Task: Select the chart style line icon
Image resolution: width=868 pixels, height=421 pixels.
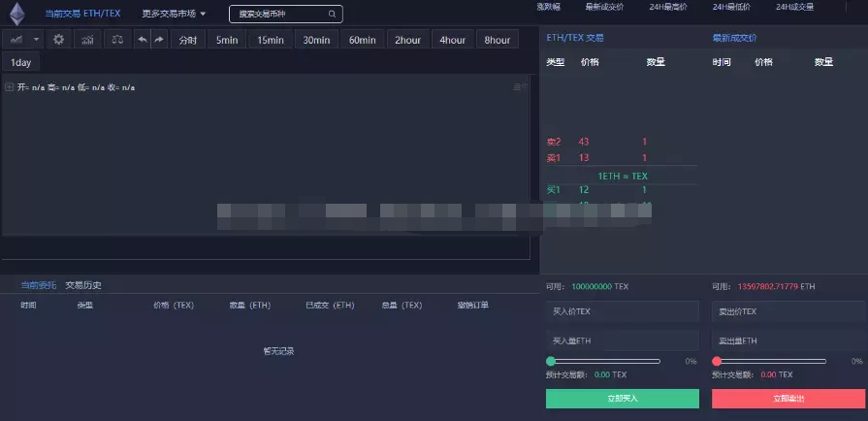Action: [x=16, y=40]
